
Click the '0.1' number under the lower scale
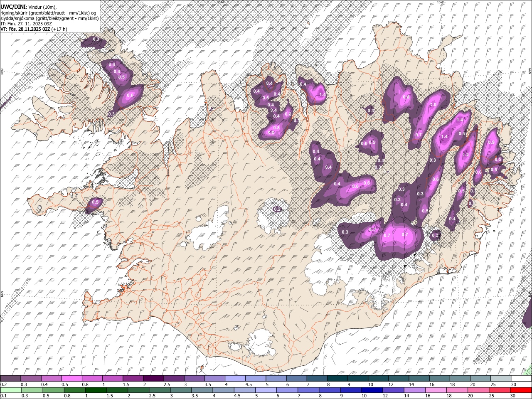click(x=4, y=396)
